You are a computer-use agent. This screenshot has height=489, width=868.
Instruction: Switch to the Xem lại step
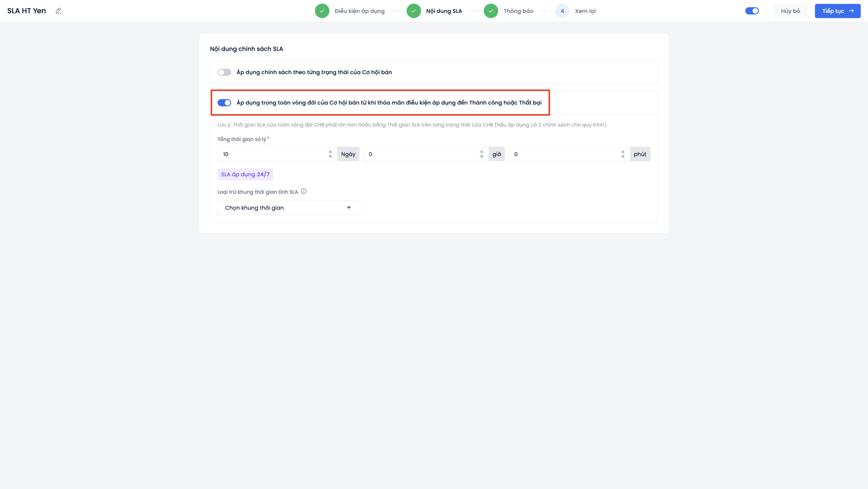[585, 11]
